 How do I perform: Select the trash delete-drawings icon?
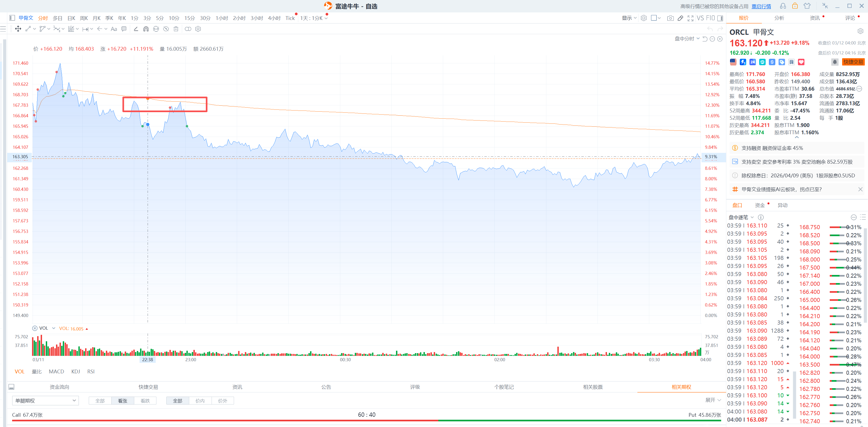point(176,29)
